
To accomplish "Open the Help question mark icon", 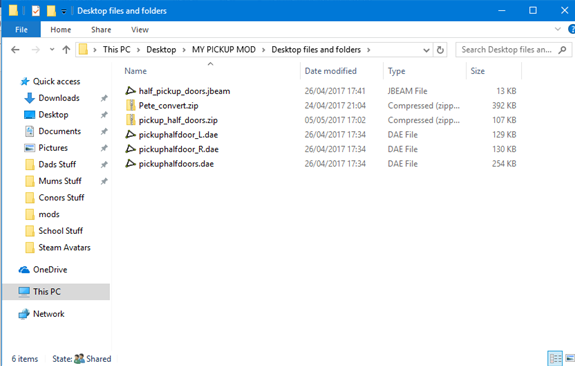I will [571, 29].
